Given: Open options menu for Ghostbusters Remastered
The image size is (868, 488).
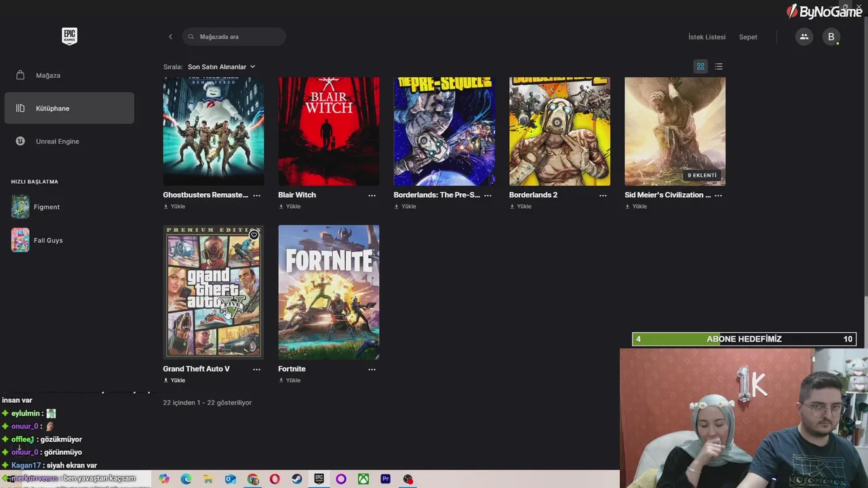Looking at the screenshot, I should pos(256,195).
